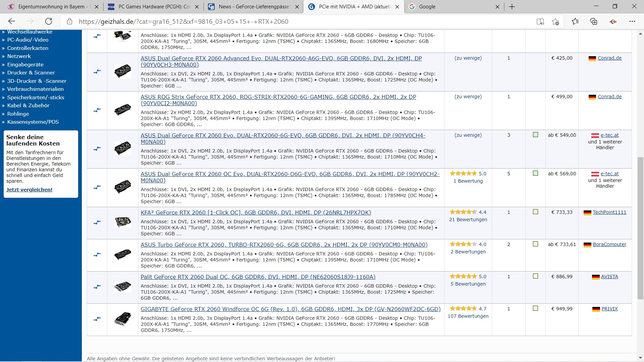Expand the Speicherkarten/-sticks category
644x362 pixels.
pos(36,97)
